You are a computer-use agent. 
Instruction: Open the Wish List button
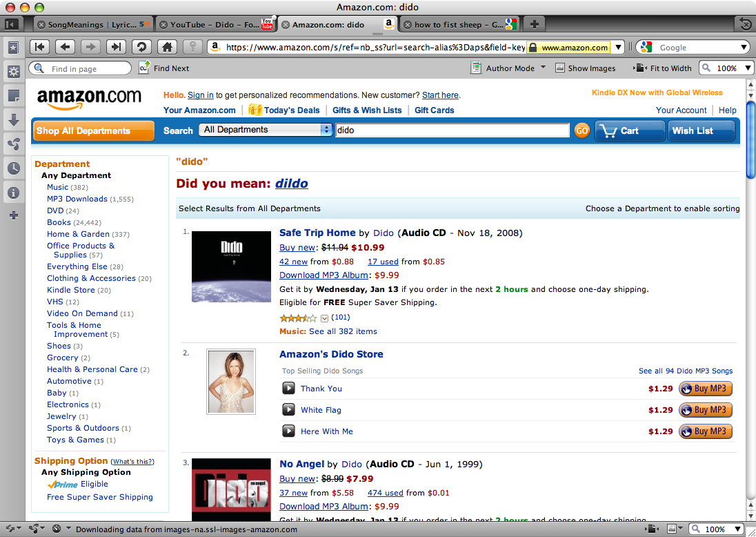pyautogui.click(x=701, y=130)
